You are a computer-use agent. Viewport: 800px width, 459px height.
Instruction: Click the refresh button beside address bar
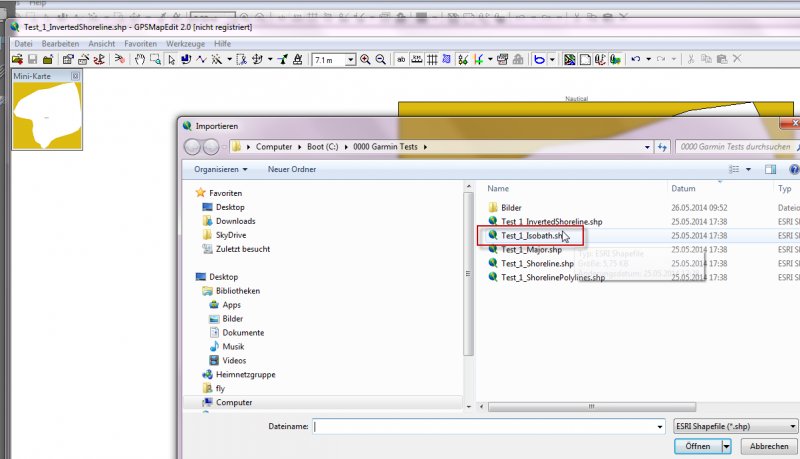(x=661, y=147)
